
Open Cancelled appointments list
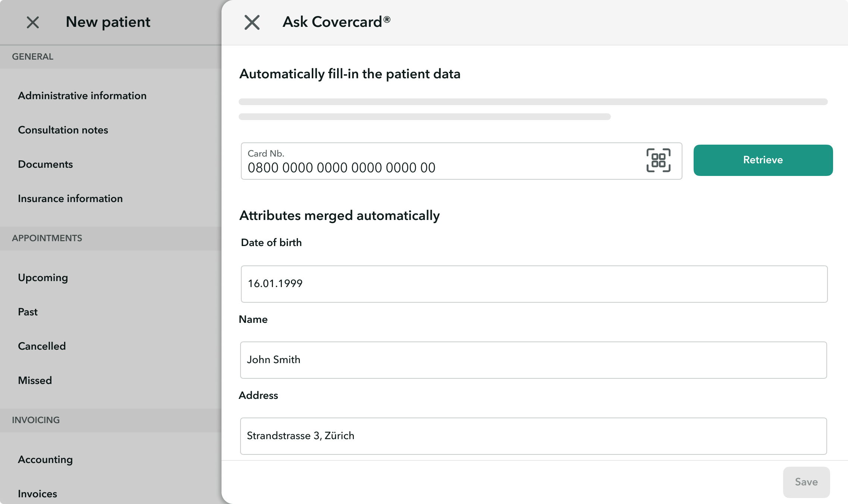41,346
